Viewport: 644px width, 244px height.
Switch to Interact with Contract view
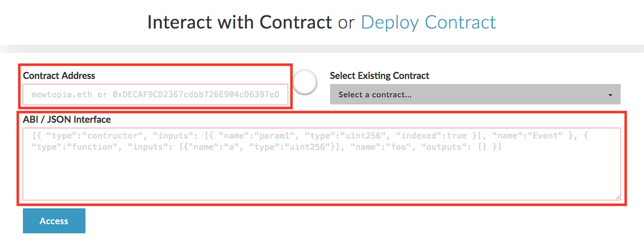[x=239, y=22]
